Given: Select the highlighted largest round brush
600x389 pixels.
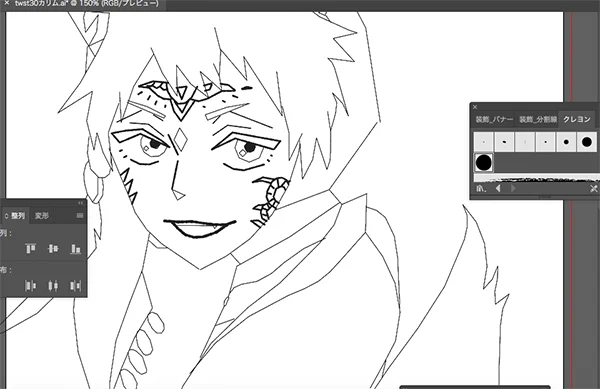Looking at the screenshot, I should click(x=484, y=163).
